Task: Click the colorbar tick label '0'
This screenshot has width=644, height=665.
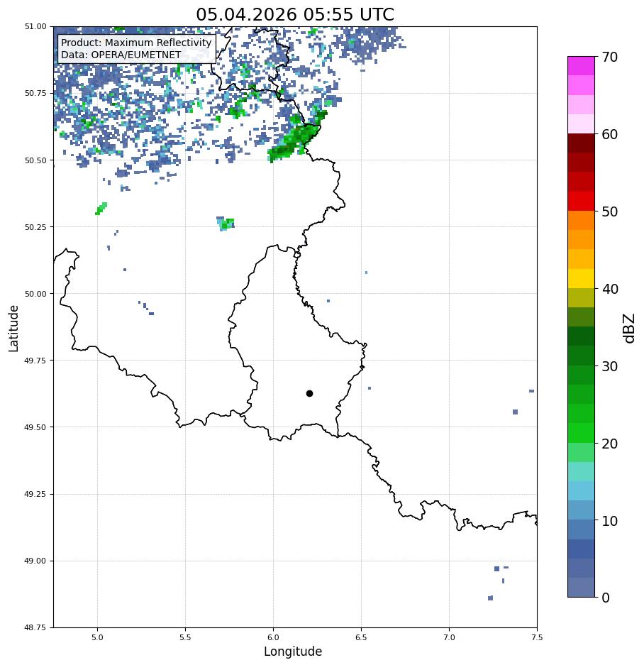Action: 606,598
